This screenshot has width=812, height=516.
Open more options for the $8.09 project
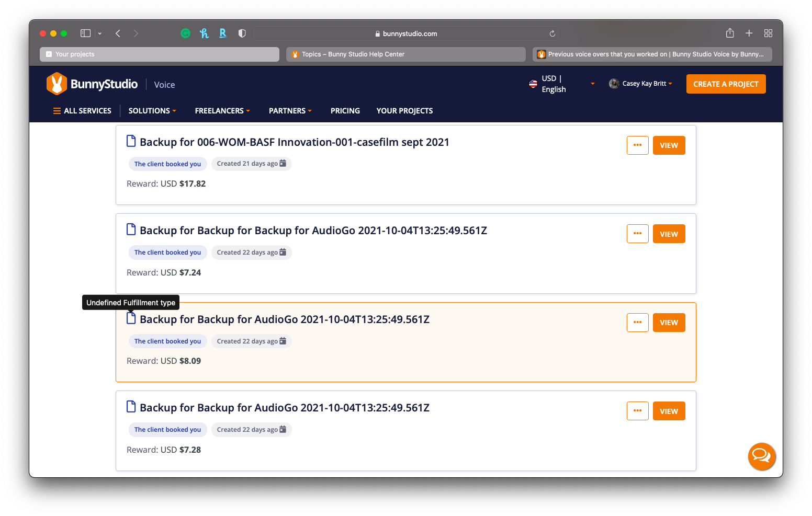tap(637, 323)
